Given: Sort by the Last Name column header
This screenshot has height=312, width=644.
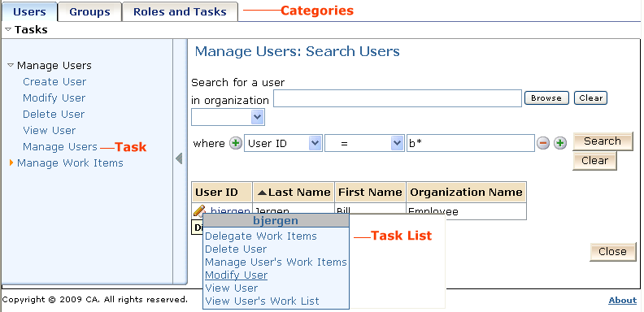Looking at the screenshot, I should tap(294, 192).
